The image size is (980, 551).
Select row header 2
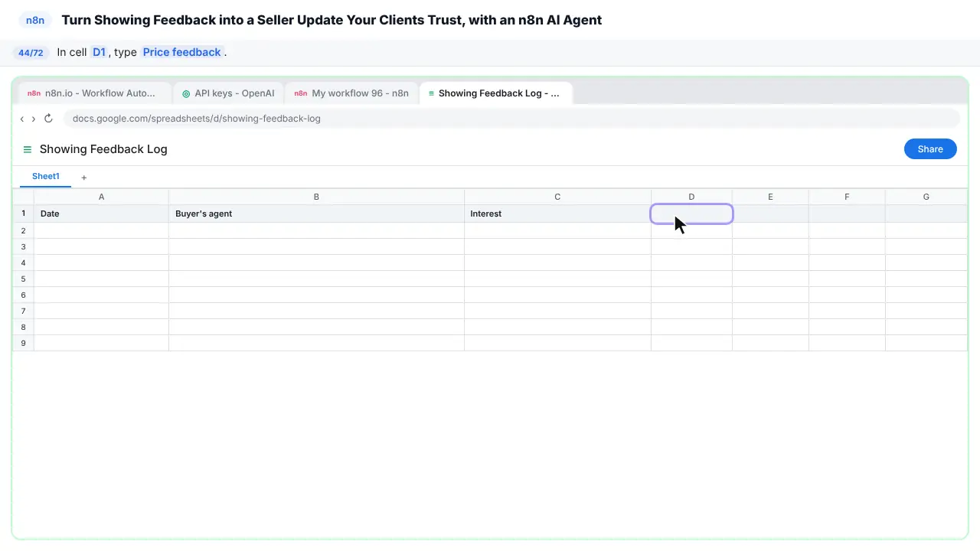point(23,230)
